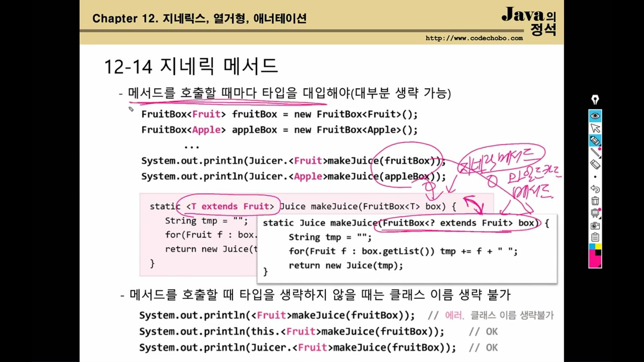Click 'return new Juice(tmp);' in white code box
Screen dimensions: 644x362
(x=346, y=265)
